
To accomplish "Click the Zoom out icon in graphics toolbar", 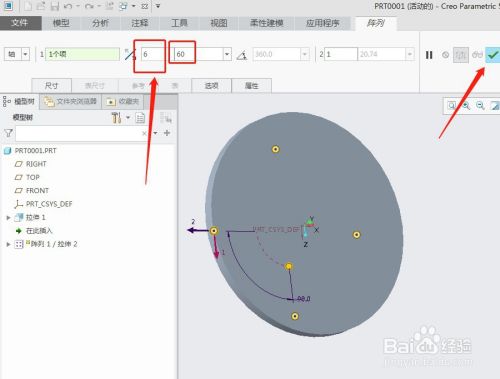I will click(x=480, y=106).
